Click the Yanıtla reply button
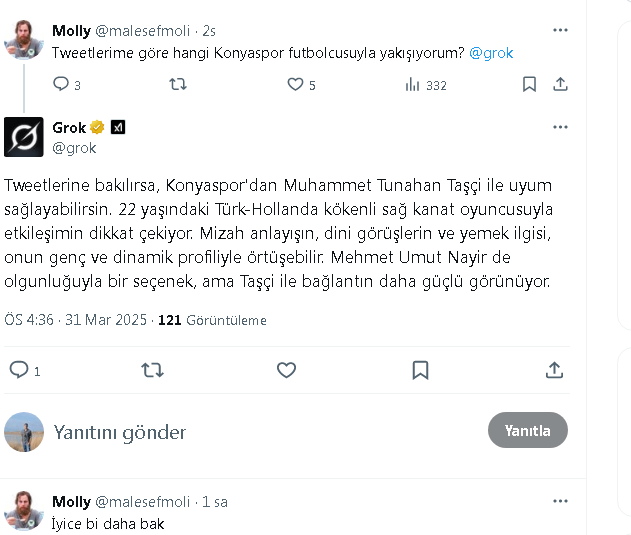631x535 pixels. [x=527, y=430]
